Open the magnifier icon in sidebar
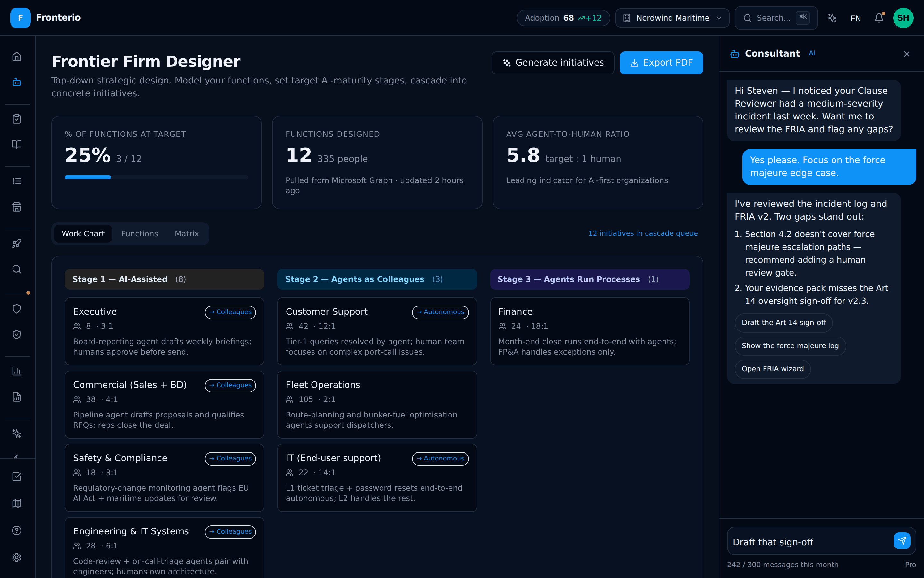Screen dimensions: 924x578 coord(17,269)
